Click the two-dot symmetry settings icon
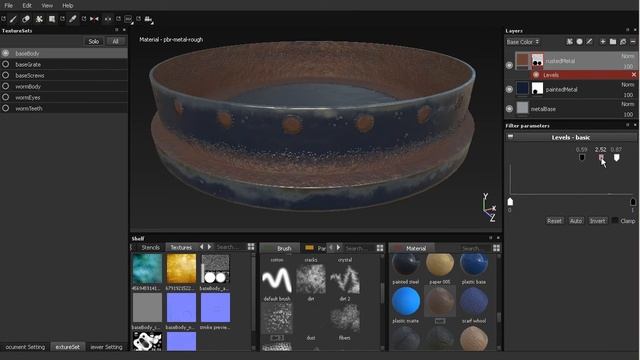The height and width of the screenshot is (360, 640). coord(108,19)
